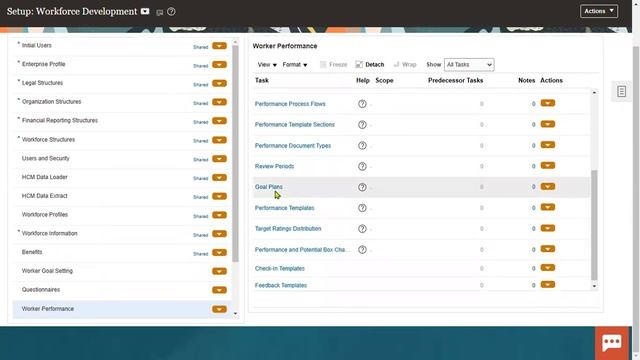
Task: Open actions dropdown for Performance Template Sections
Action: (548, 124)
